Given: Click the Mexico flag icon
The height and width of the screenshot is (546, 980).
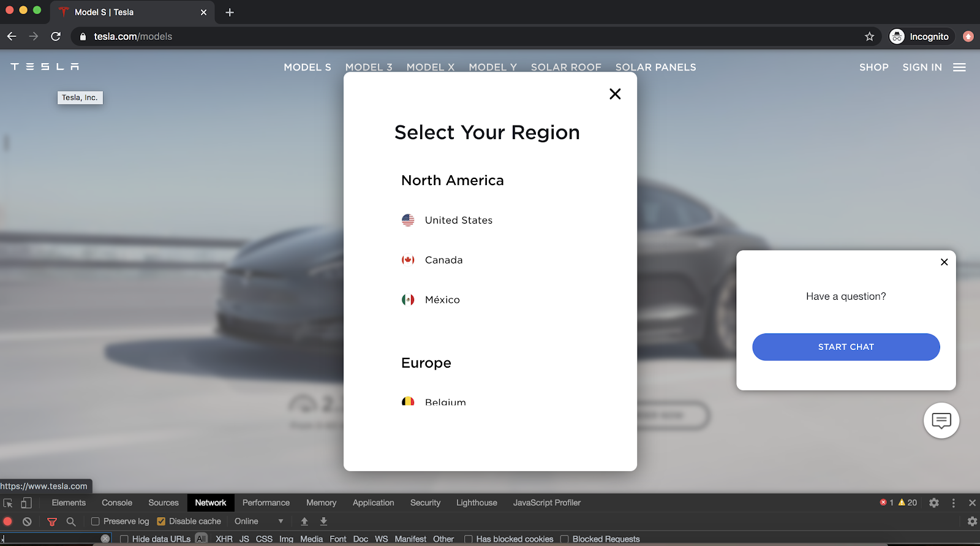Looking at the screenshot, I should pos(408,300).
